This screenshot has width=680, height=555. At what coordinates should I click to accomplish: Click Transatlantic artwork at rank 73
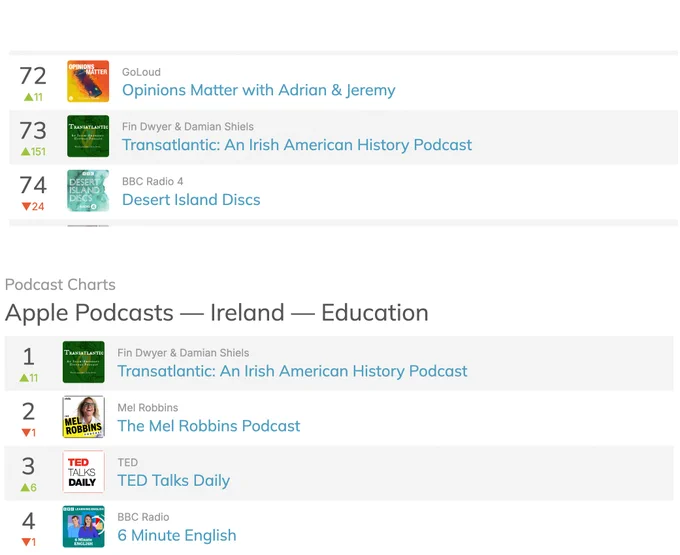[x=88, y=136]
